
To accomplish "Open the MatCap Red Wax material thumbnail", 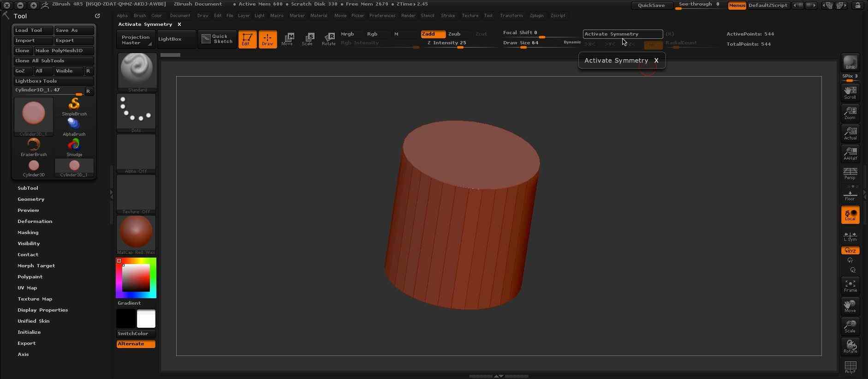I will tap(136, 232).
